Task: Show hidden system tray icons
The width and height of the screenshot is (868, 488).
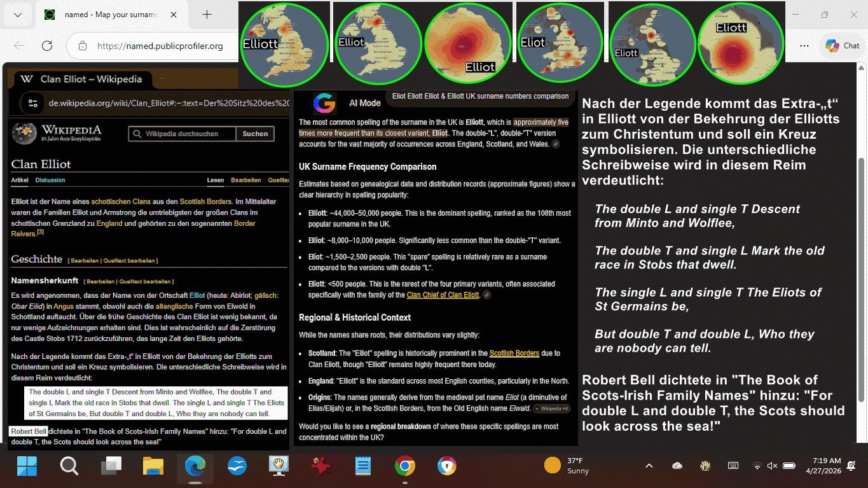Action: pyautogui.click(x=649, y=466)
